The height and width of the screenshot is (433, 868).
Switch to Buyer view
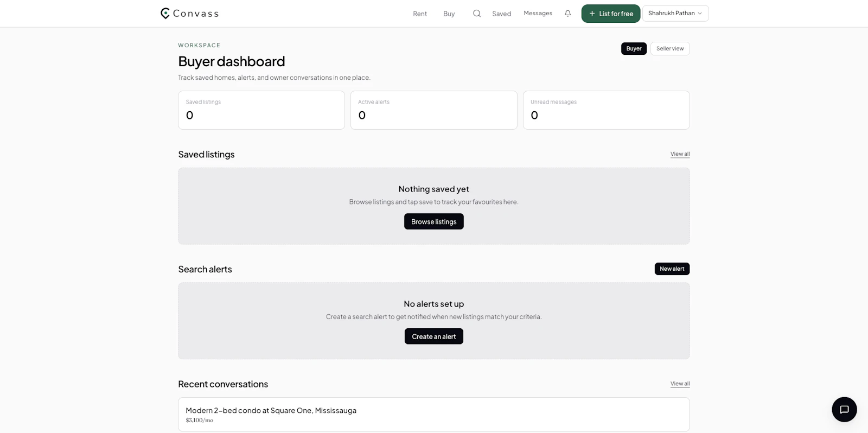point(634,48)
